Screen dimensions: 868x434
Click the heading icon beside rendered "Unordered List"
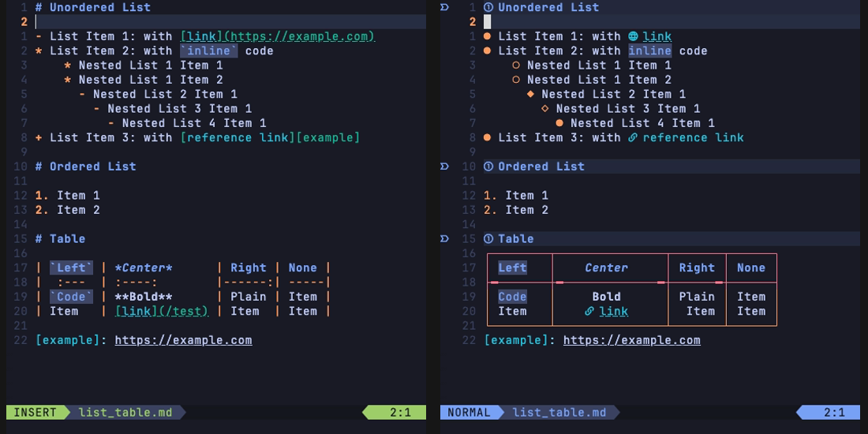[488, 8]
